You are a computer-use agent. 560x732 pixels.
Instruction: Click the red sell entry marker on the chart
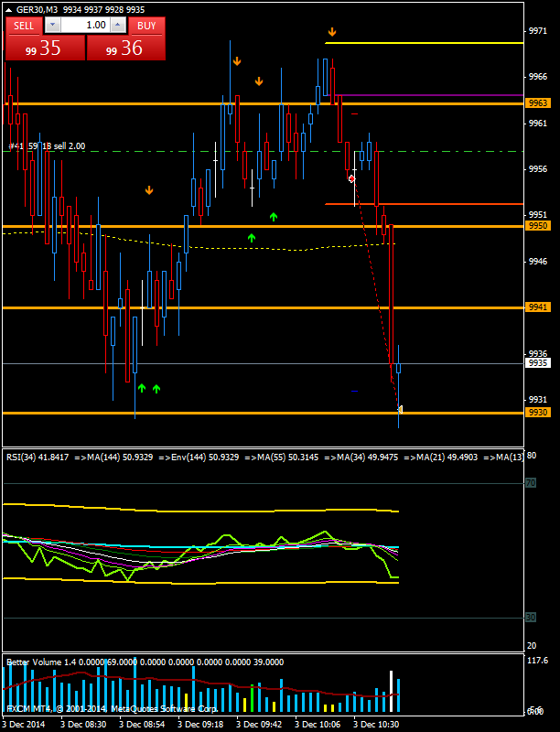[x=351, y=178]
